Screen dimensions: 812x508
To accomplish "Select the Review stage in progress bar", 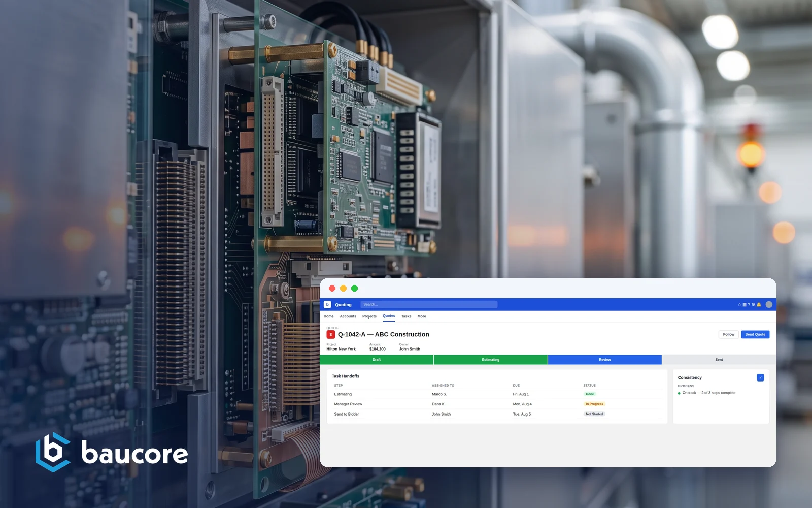I will tap(605, 360).
